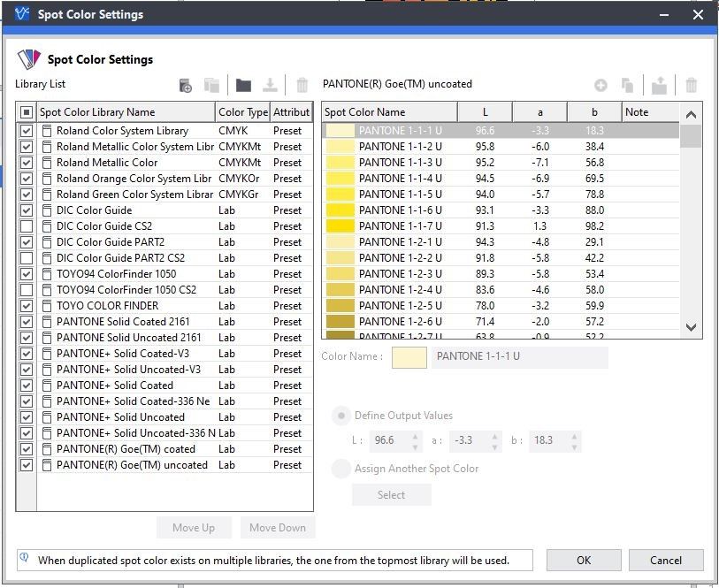Click the library export/download icon
Viewport: 719px width, 588px height.
pyautogui.click(x=270, y=85)
